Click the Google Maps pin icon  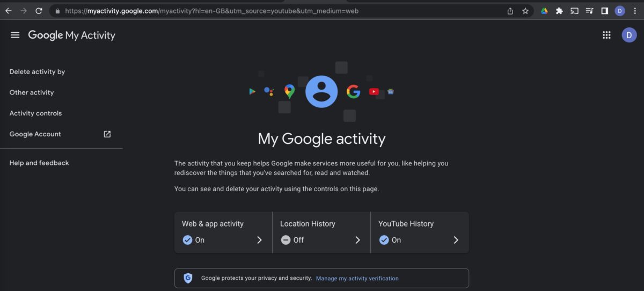click(x=289, y=92)
